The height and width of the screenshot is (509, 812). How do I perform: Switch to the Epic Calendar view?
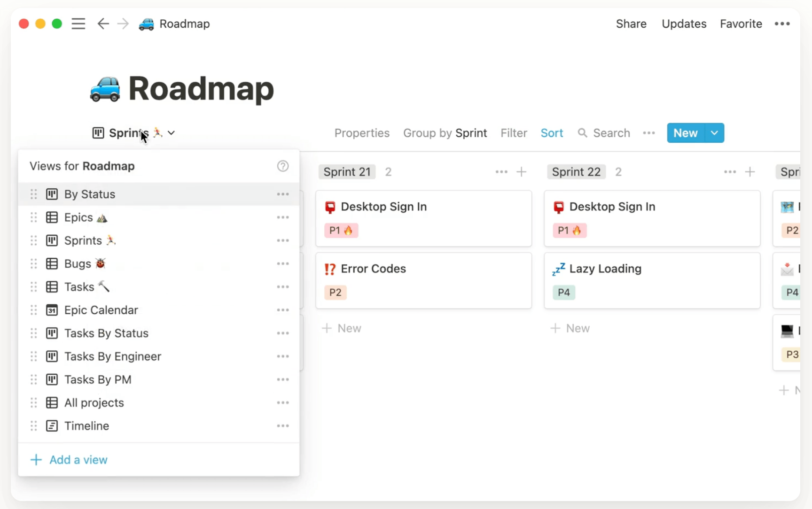tap(101, 310)
